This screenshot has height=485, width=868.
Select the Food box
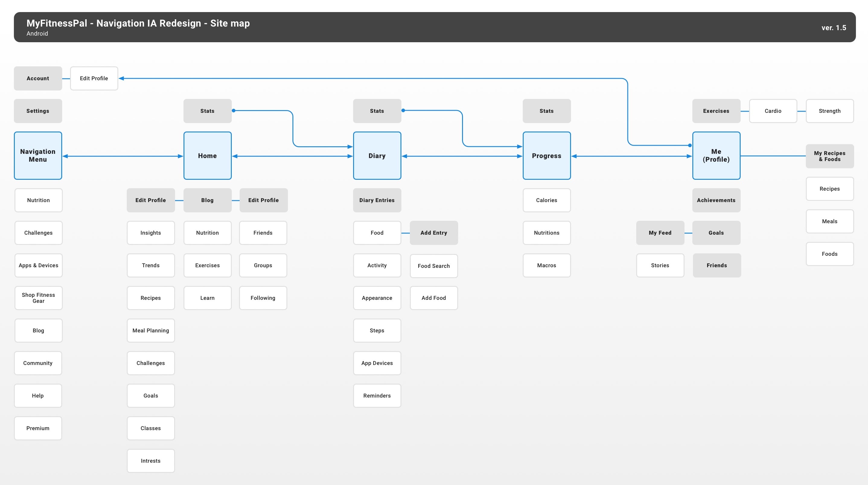point(377,233)
